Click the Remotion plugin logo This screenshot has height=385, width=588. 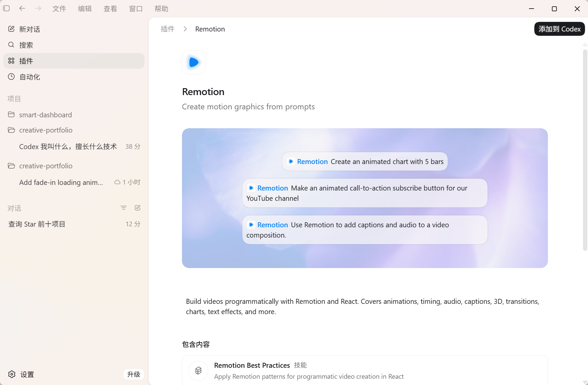click(194, 62)
